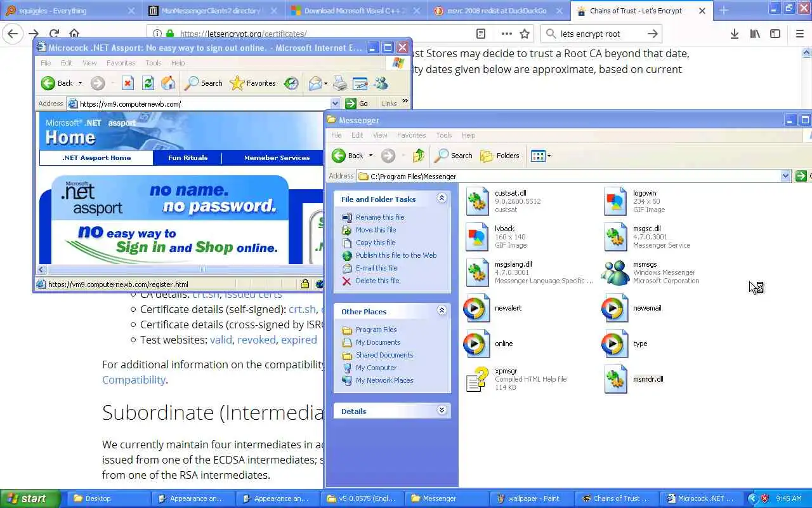Image resolution: width=812 pixels, height=508 pixels.
Task: Select the Memeber Services tab
Action: point(277,157)
